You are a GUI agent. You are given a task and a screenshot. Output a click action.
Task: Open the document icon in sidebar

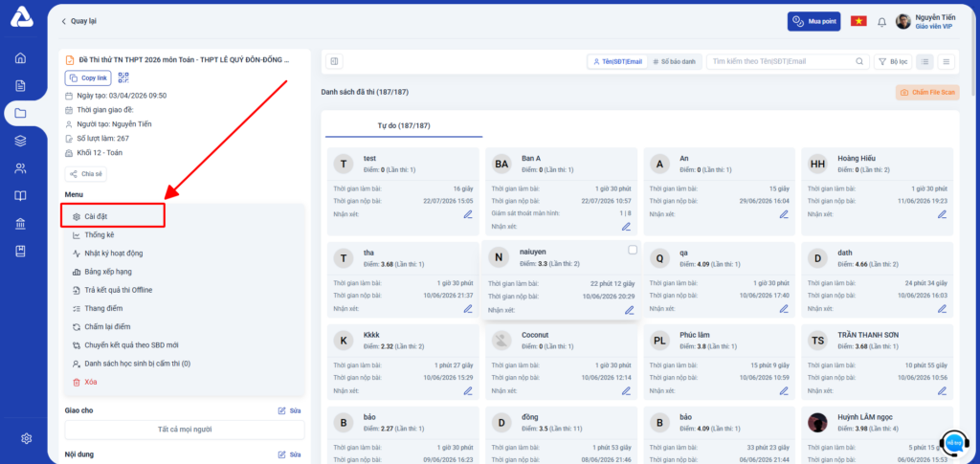(x=21, y=85)
